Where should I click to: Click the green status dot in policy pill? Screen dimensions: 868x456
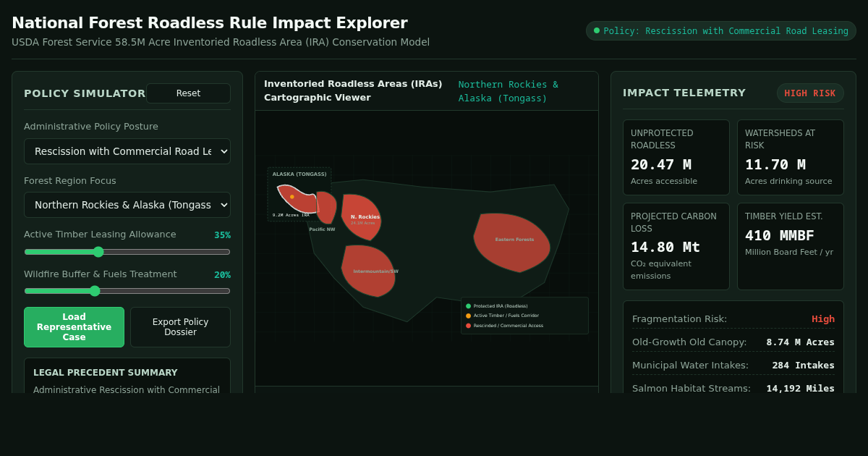pyautogui.click(x=597, y=30)
